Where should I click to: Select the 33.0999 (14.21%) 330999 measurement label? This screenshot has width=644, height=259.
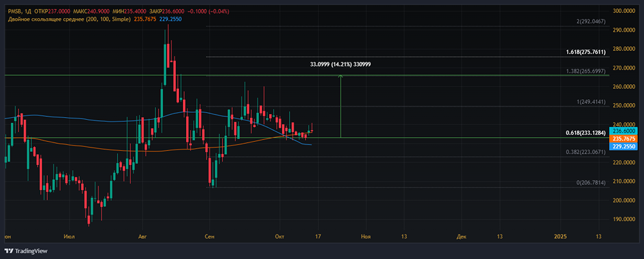(342, 64)
